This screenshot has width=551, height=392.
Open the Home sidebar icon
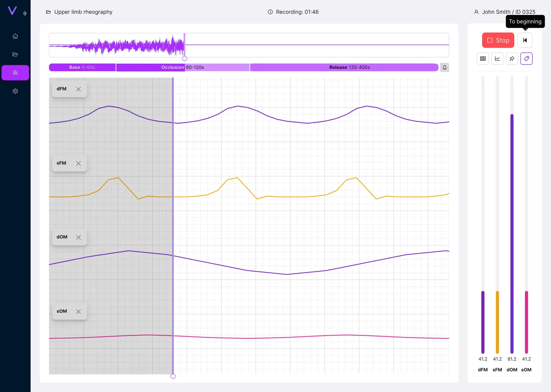pyautogui.click(x=15, y=36)
